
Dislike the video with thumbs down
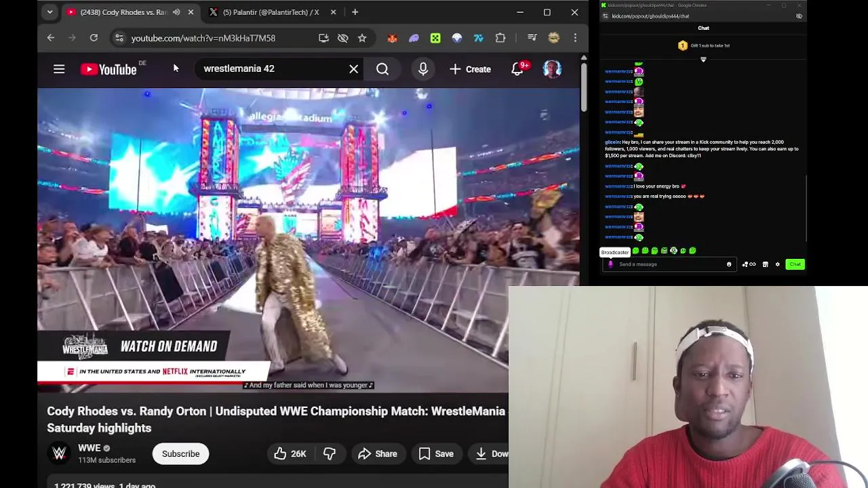330,454
